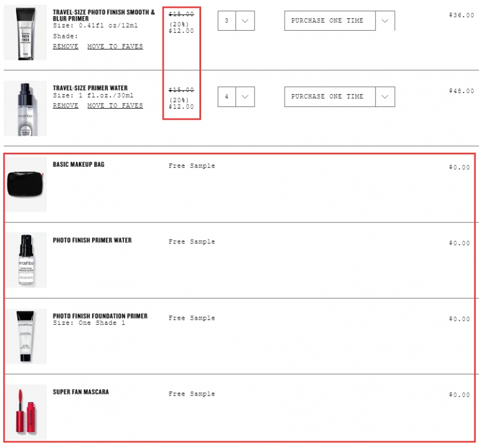Screen dimensions: 479x448
Task: Click Travel-Size Photo Finish Smooth & Blur Primer title
Action: coord(104,15)
